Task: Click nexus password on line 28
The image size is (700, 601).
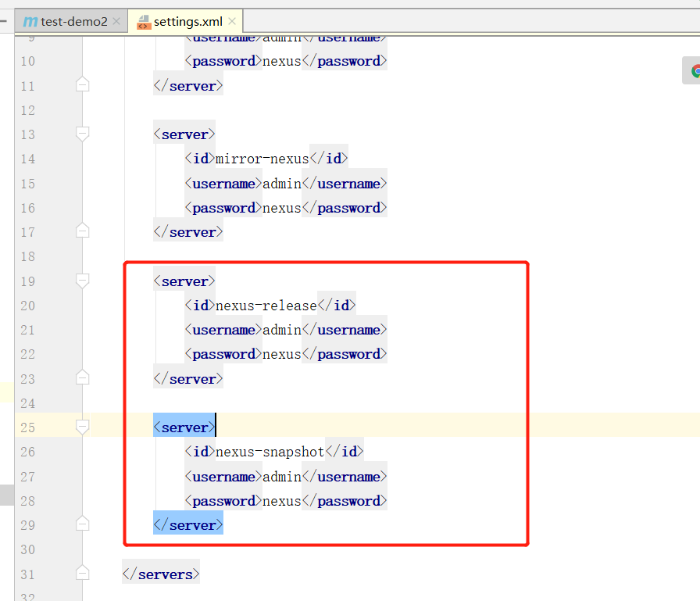Action: (x=282, y=501)
